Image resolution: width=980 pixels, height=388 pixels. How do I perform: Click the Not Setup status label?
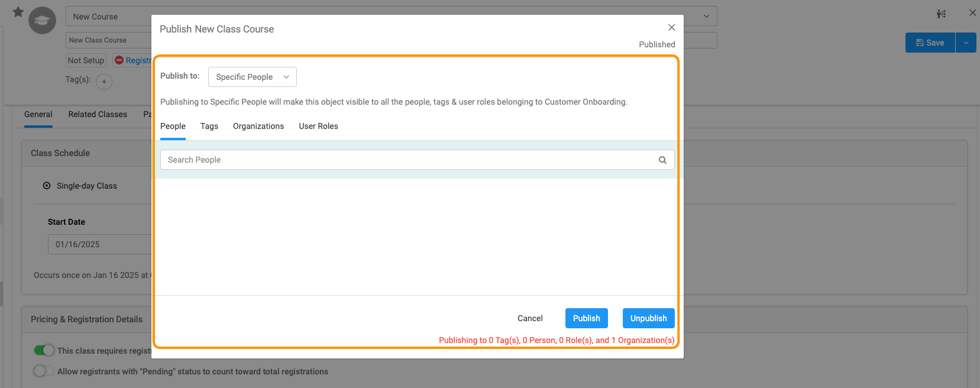(86, 60)
